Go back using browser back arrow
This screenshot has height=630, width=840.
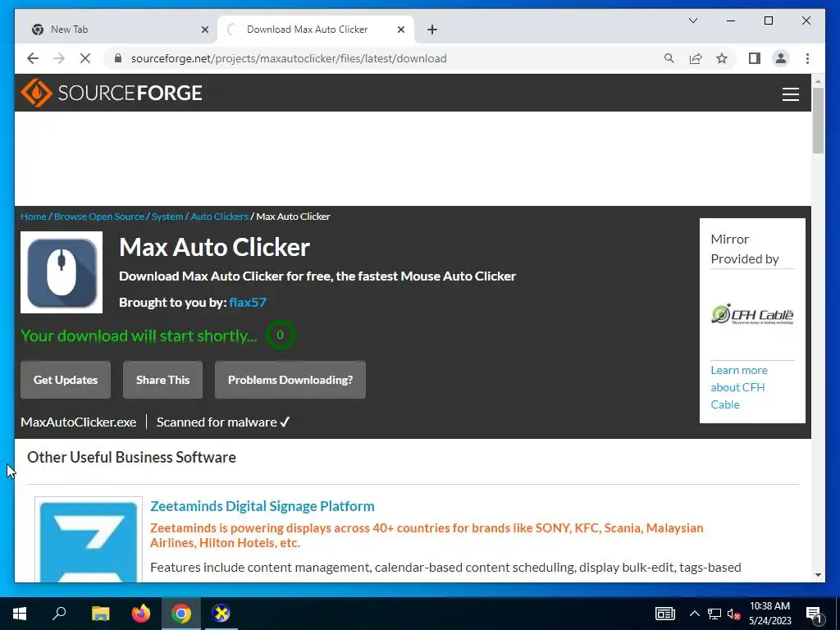click(x=33, y=58)
